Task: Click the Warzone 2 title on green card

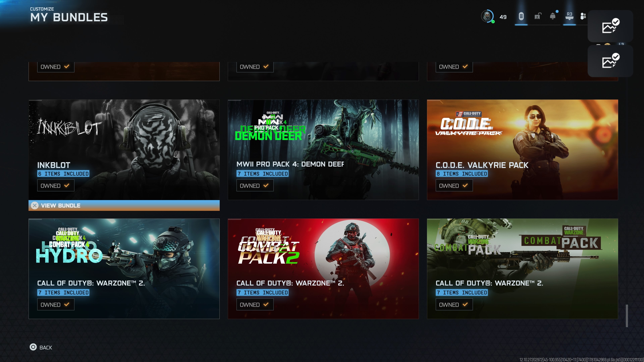Action: coord(489,283)
